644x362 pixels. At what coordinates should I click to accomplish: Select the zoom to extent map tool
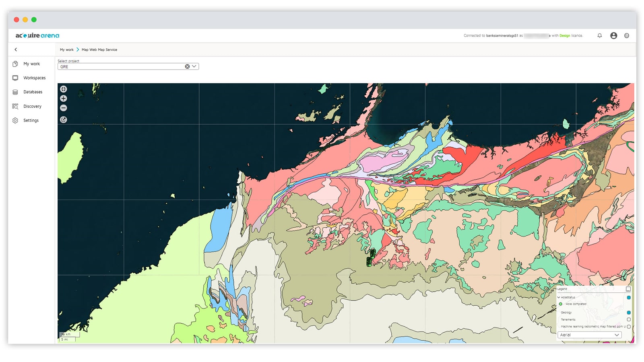coord(64,89)
